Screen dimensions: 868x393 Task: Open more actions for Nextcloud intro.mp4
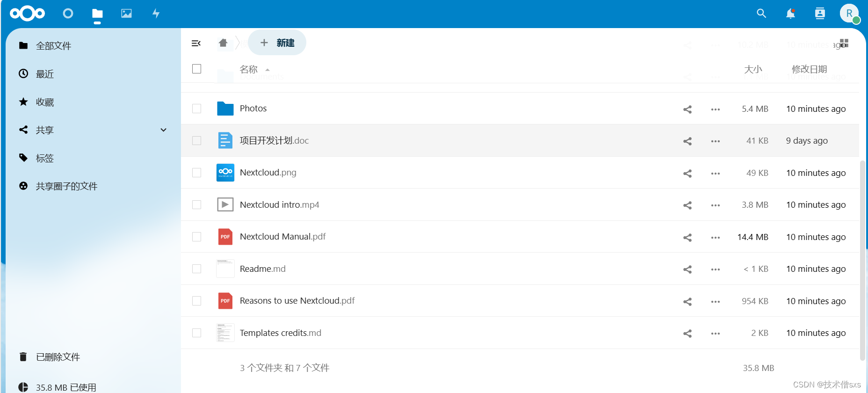[x=716, y=205]
